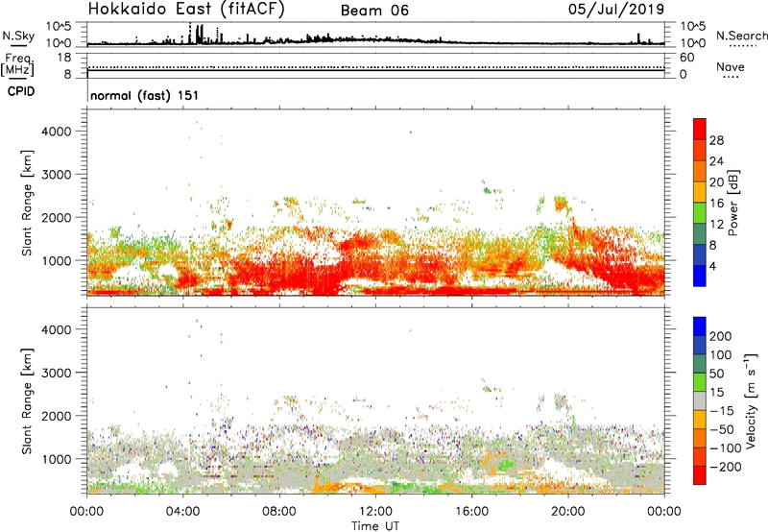Viewport: 768px width, 532px height.
Task: Click the "3000" tick of the power panel
Action: pyautogui.click(x=56, y=175)
